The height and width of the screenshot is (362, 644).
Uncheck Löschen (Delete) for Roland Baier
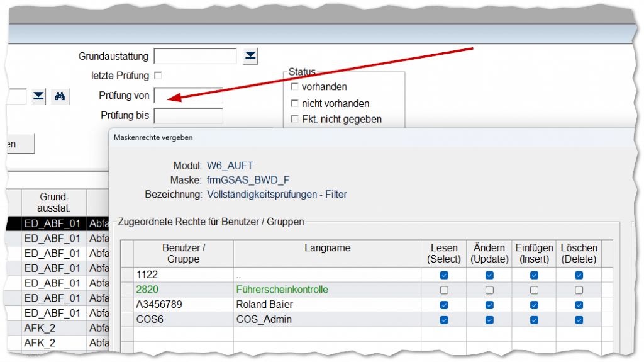click(579, 305)
